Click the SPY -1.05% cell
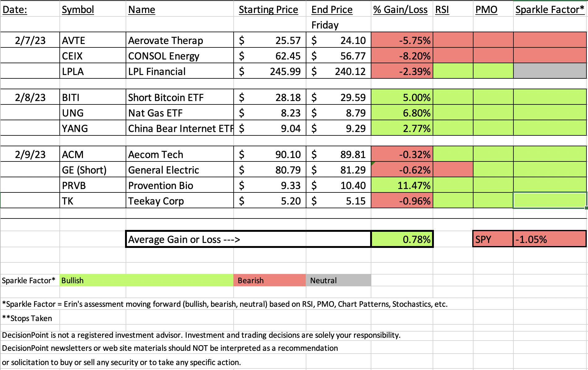The image size is (588, 370). click(550, 239)
